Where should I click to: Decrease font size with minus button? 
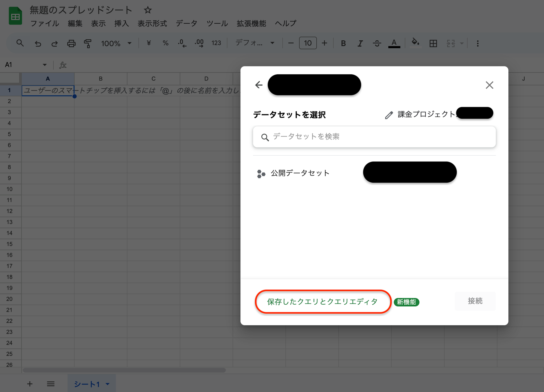(291, 43)
